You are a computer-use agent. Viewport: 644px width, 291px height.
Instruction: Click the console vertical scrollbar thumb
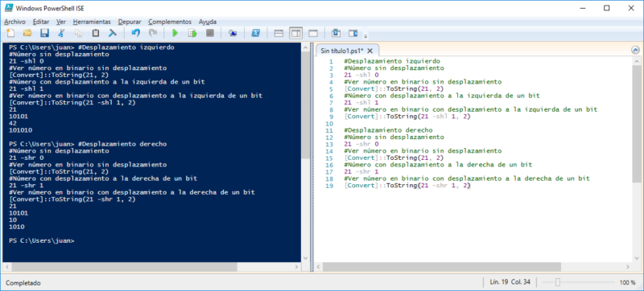click(305, 106)
